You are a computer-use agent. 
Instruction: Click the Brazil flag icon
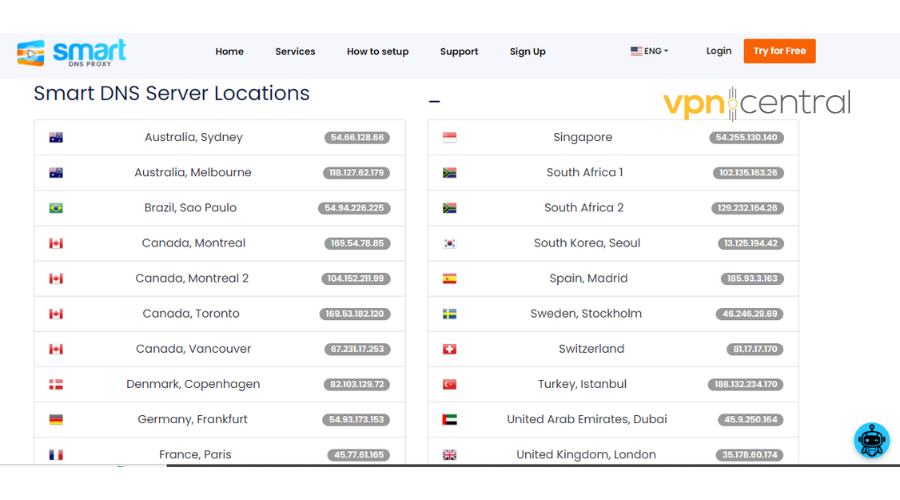(56, 208)
